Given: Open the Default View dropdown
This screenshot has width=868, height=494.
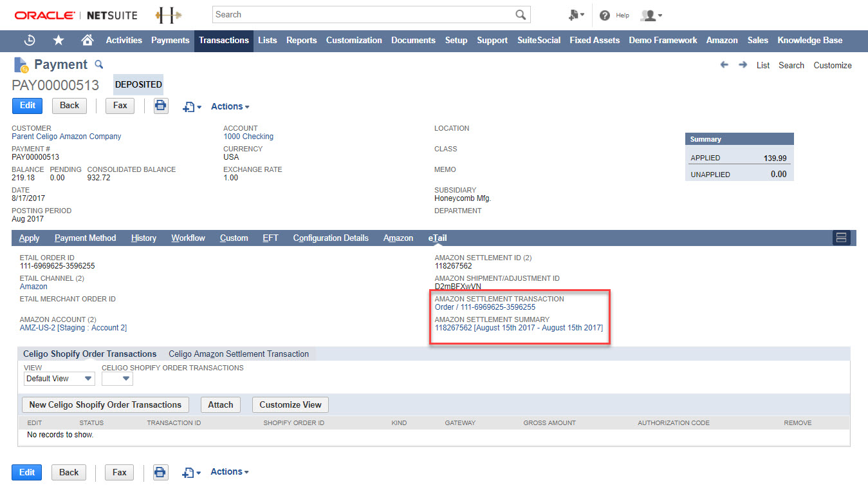Looking at the screenshot, I should pos(59,379).
